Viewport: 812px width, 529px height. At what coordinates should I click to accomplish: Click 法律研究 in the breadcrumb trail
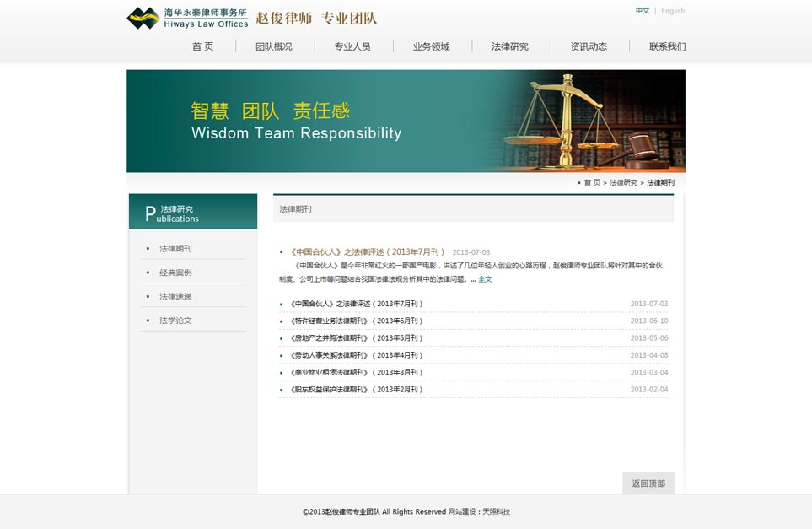pos(623,182)
